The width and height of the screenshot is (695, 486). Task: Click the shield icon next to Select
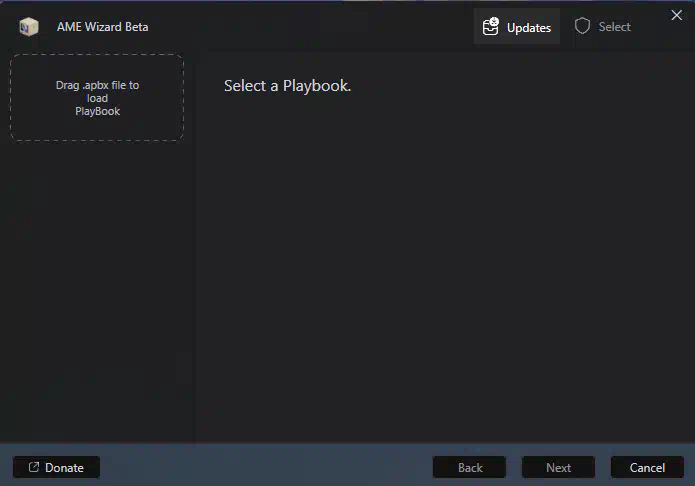(582, 26)
